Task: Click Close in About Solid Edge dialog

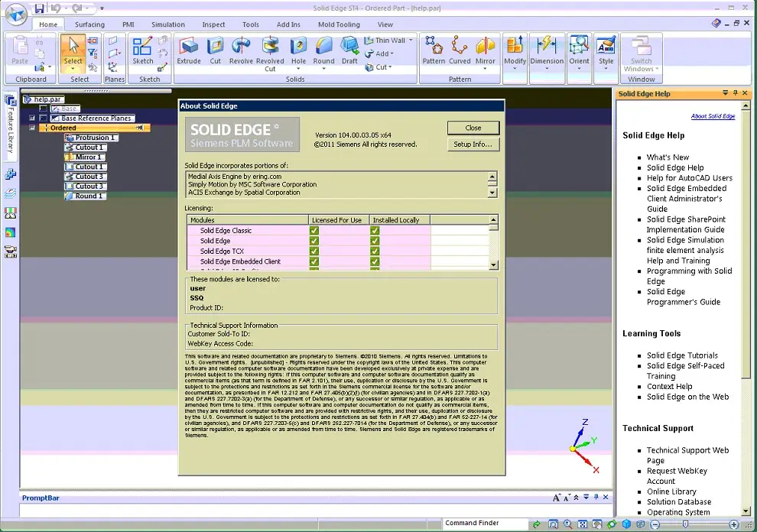Action: tap(473, 128)
